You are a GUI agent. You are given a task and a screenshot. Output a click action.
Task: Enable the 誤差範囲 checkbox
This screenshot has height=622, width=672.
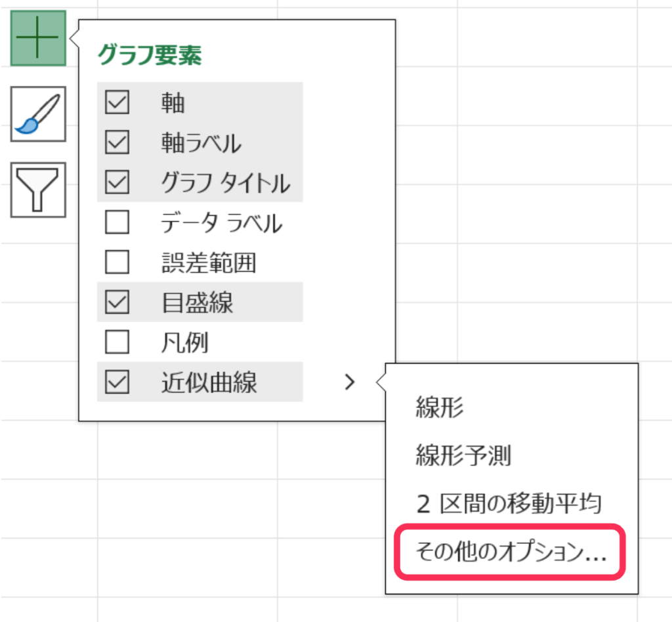[x=117, y=262]
